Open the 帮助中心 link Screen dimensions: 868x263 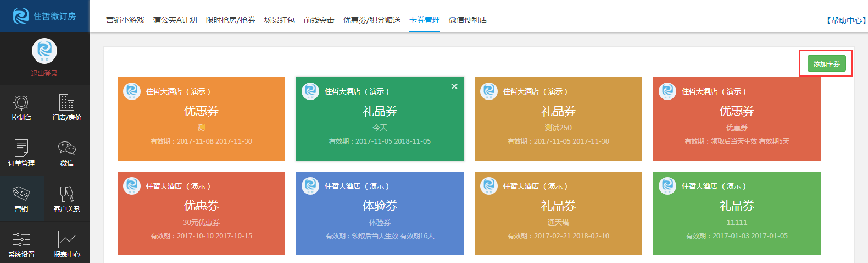coord(847,20)
